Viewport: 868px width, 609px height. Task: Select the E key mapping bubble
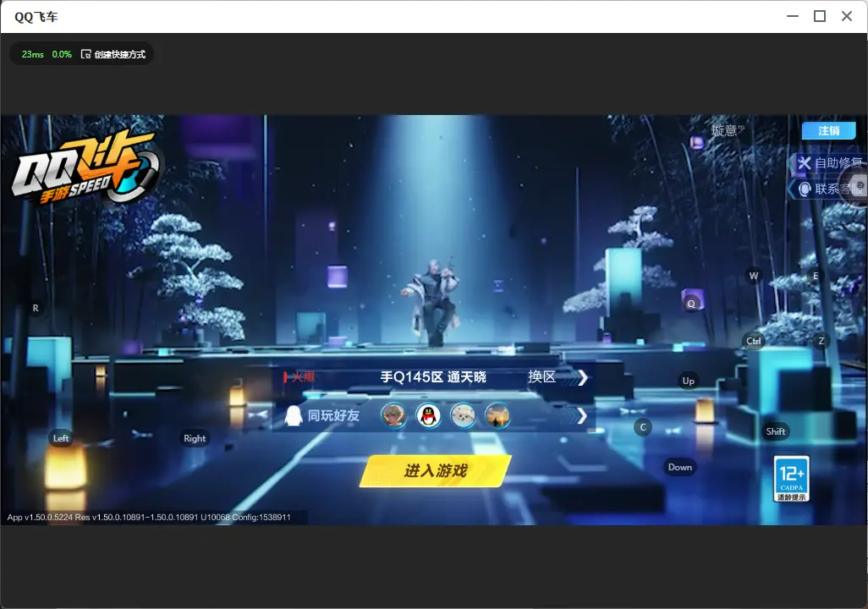click(815, 276)
